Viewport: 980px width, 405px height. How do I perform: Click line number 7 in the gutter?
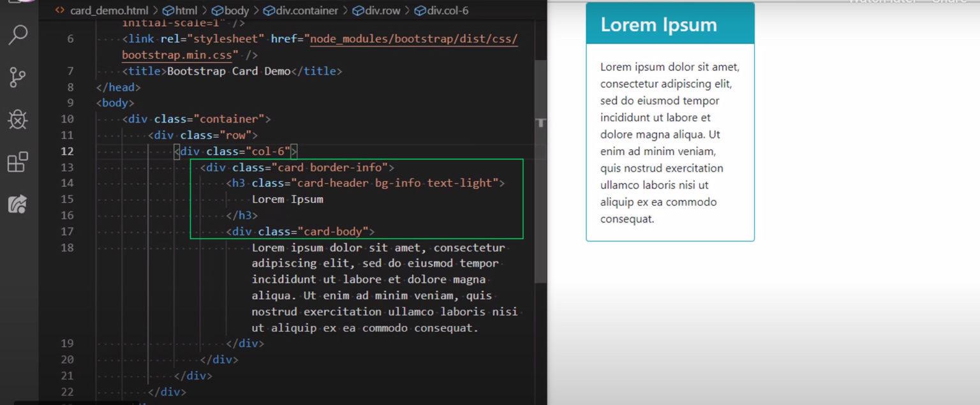click(x=70, y=71)
